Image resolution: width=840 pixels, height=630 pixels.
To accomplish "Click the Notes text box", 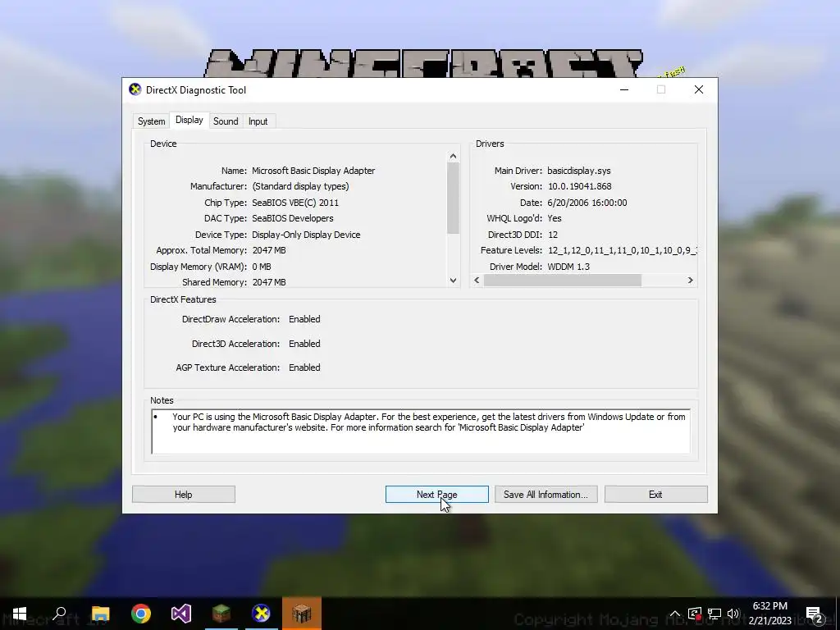I will (x=421, y=431).
